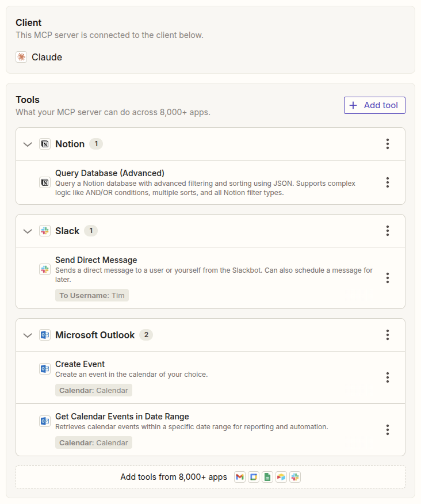
Task: Click the Add tool button
Action: (x=374, y=105)
